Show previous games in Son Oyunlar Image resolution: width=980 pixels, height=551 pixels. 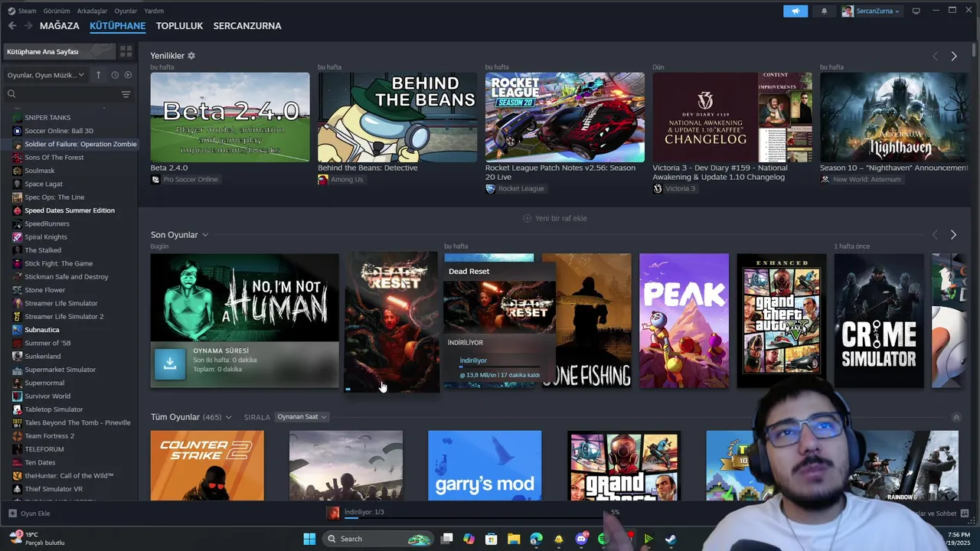click(x=935, y=235)
